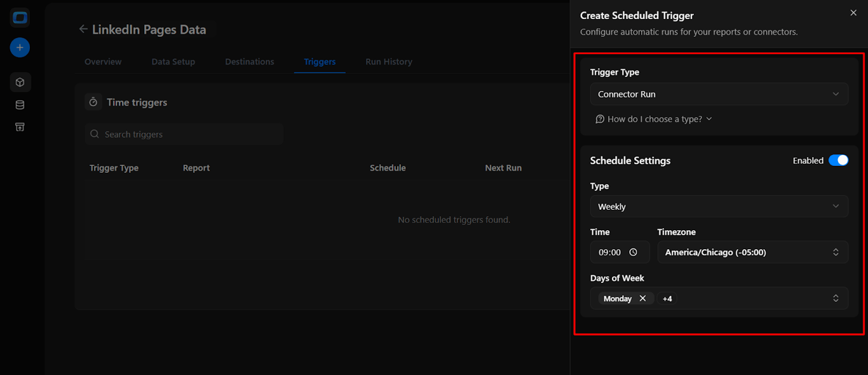This screenshot has width=868, height=375.
Task: Click the Monday day tag label
Action: pos(618,298)
